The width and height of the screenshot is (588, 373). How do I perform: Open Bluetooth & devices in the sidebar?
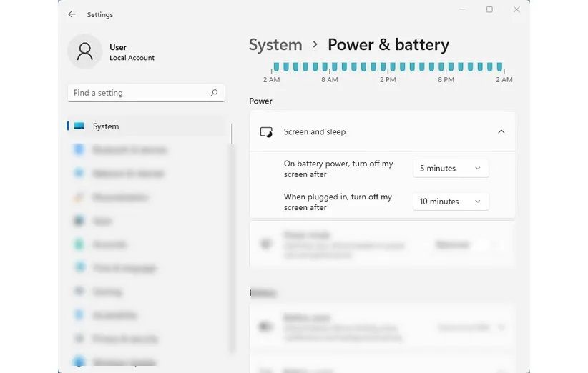coord(129,150)
